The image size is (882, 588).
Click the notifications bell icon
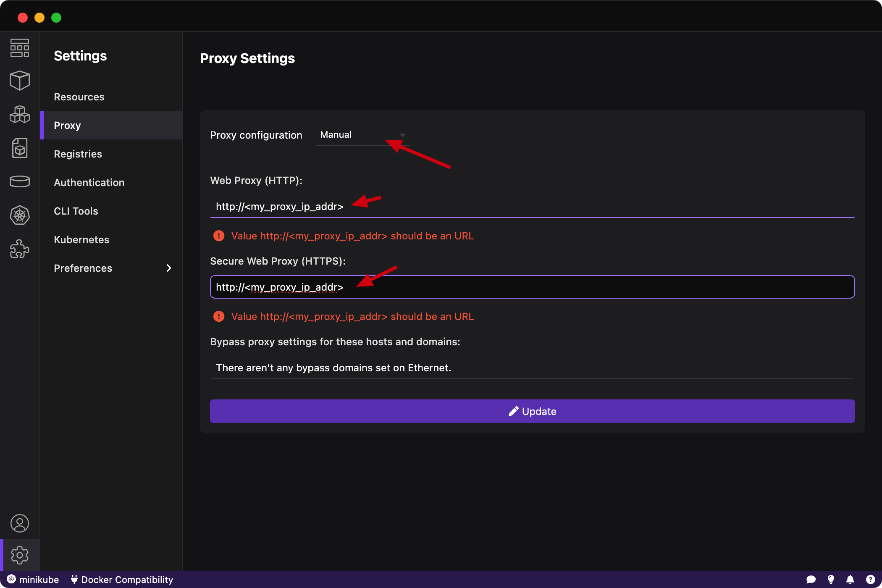click(850, 580)
